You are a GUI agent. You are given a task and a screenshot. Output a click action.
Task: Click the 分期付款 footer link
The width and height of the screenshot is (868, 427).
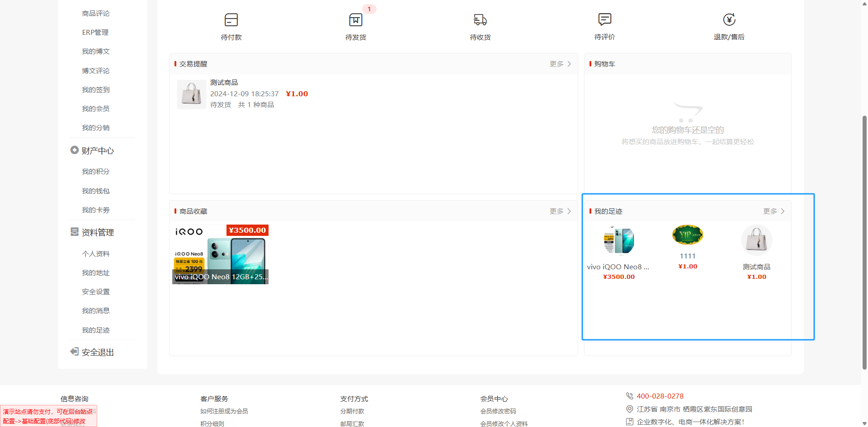352,411
